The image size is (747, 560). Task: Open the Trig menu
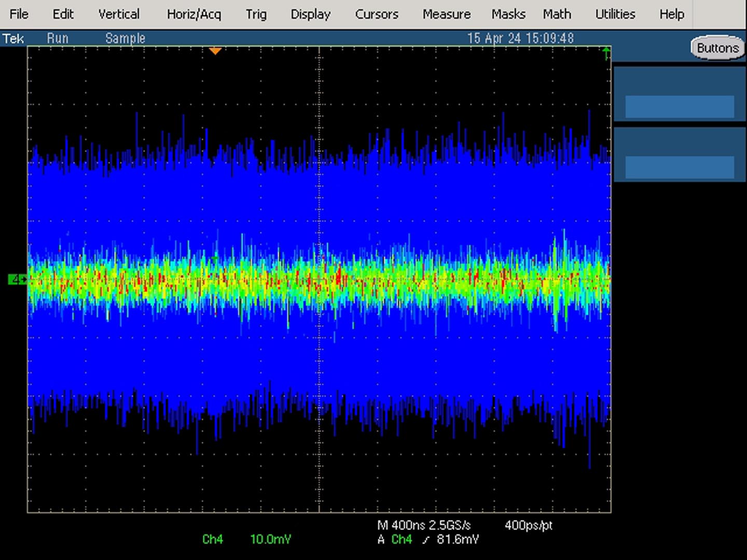click(x=256, y=14)
